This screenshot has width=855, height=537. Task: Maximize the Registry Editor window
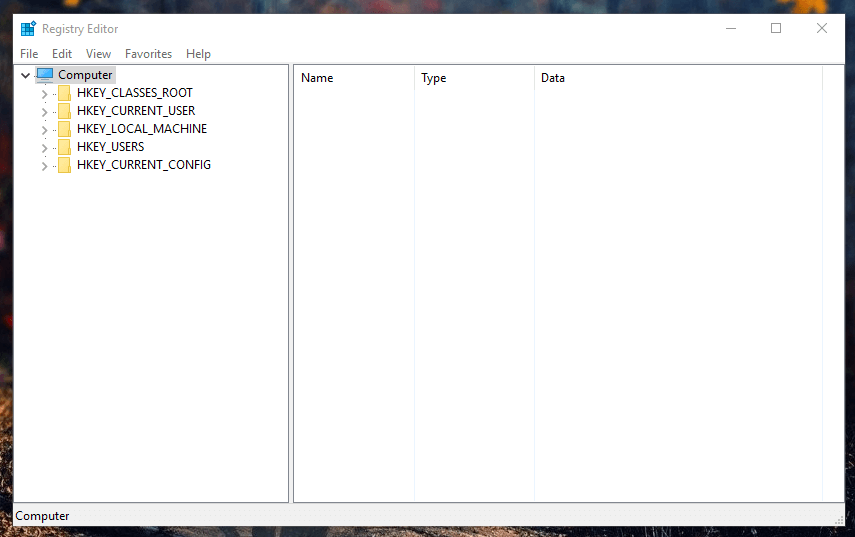(776, 28)
